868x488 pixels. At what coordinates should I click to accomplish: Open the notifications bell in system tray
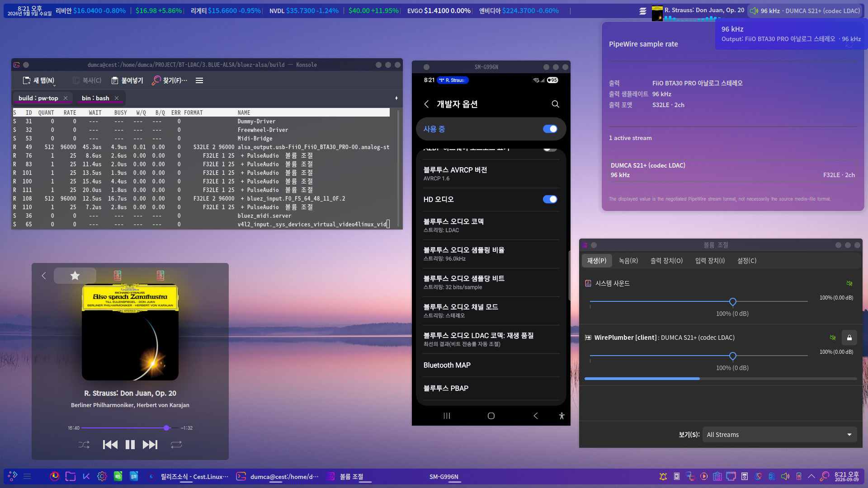(x=663, y=476)
